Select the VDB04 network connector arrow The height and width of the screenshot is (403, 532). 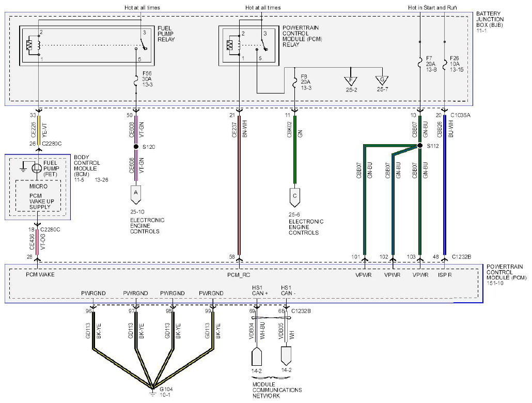click(x=257, y=356)
